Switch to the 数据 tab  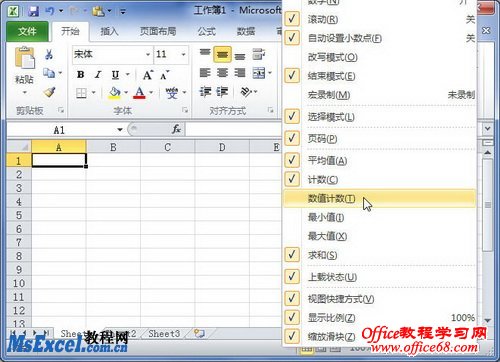tap(246, 32)
